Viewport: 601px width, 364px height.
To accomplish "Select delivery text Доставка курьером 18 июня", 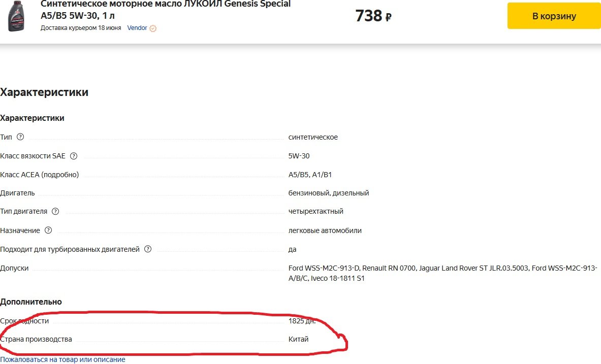I will 81,28.
